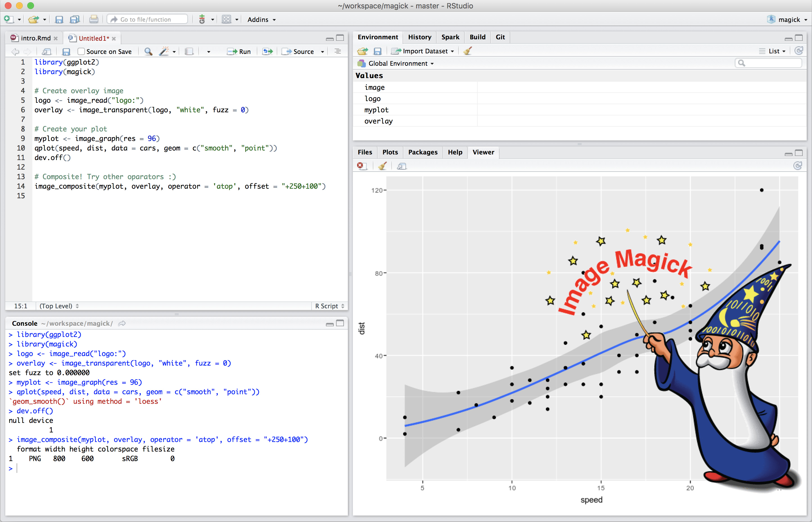
Task: Save the current document from the main toolbar
Action: point(59,19)
